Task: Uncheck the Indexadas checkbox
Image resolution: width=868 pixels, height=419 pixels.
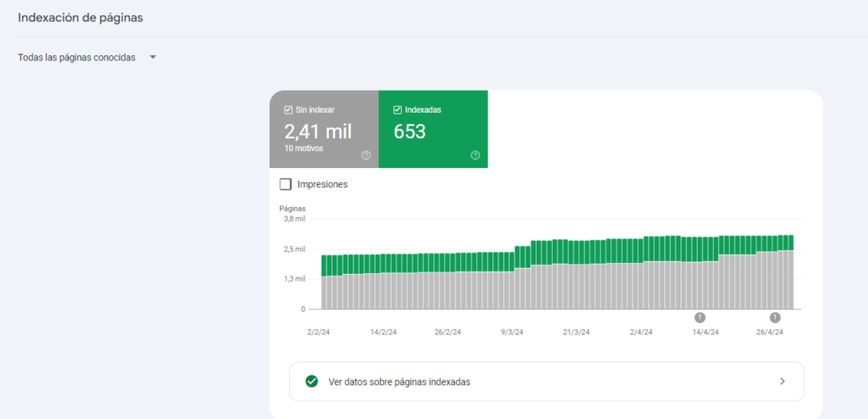Action: click(397, 109)
